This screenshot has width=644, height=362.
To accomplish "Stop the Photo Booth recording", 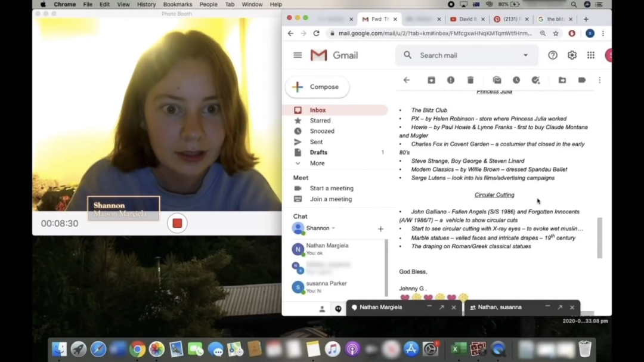I will coord(177,223).
